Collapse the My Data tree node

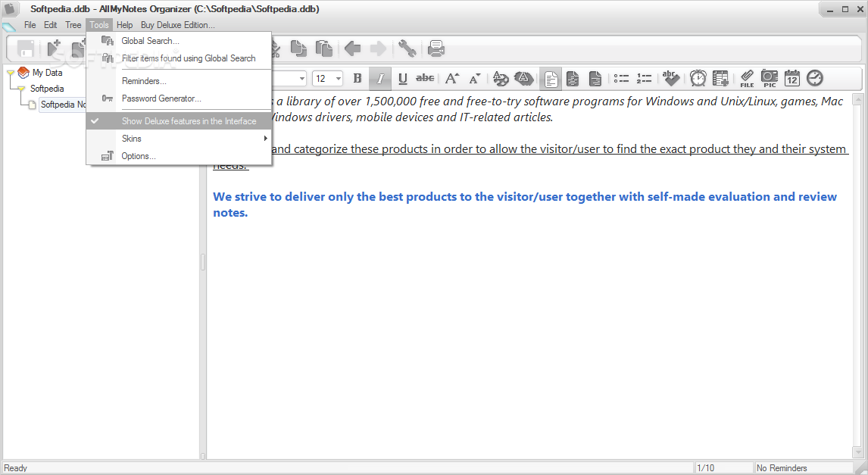coord(11,73)
